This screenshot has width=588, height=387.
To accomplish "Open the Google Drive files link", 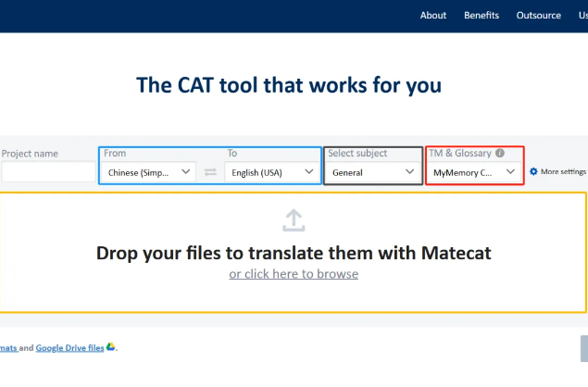I will coord(69,348).
